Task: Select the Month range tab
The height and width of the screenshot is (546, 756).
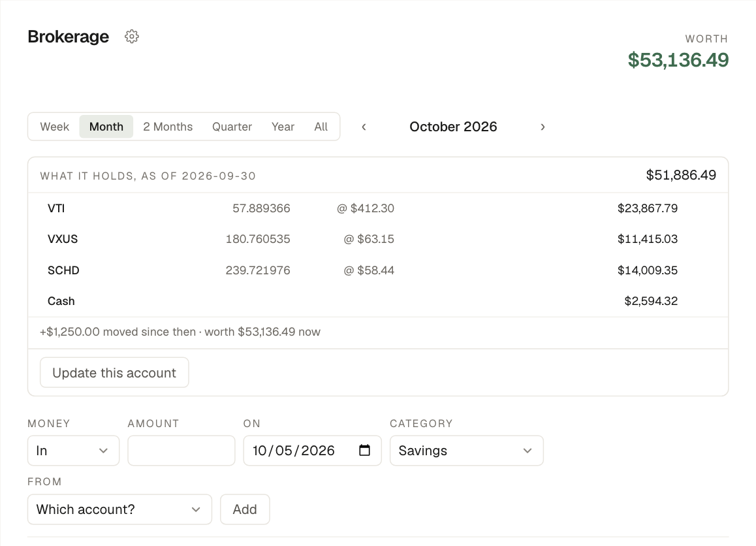Action: 106,127
